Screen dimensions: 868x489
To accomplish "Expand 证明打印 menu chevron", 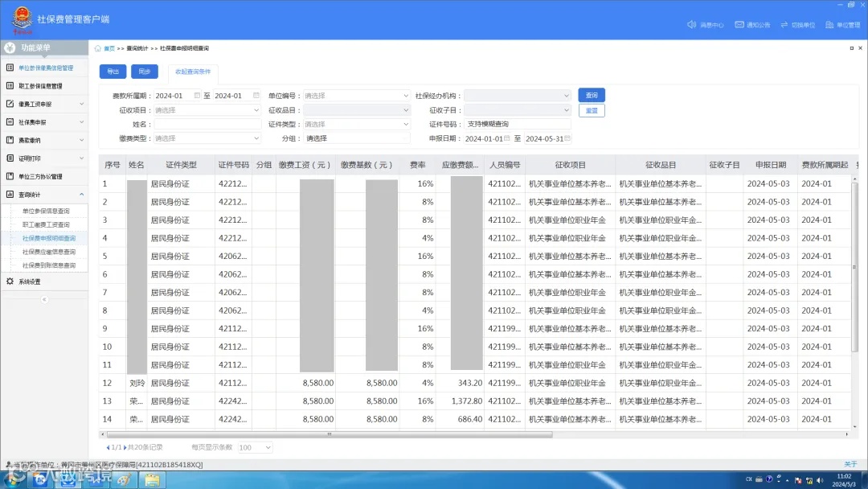I will (x=82, y=158).
